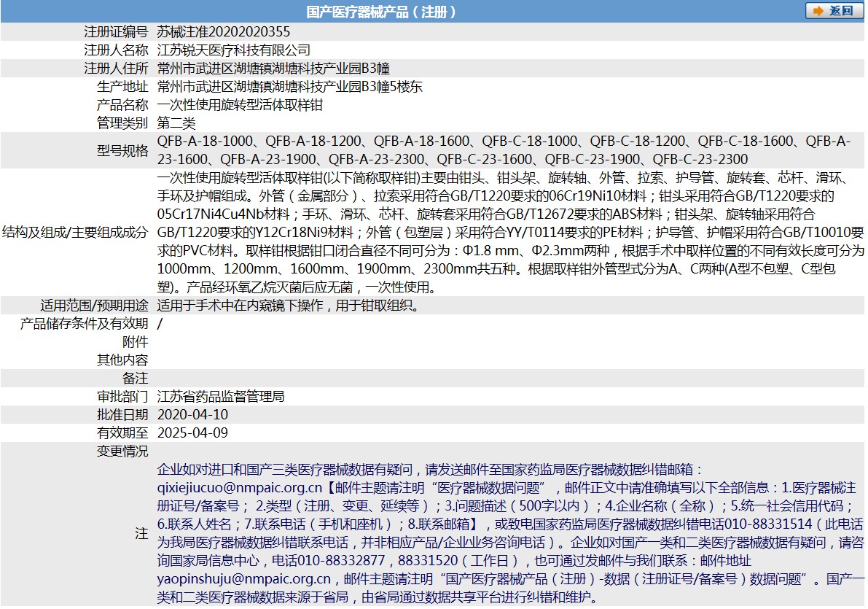Click the 注册证编号 label
The height and width of the screenshot is (609, 868).
[117, 31]
